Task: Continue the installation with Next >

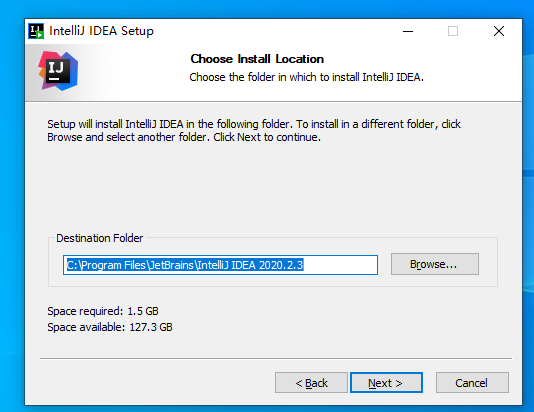Action: (x=386, y=383)
